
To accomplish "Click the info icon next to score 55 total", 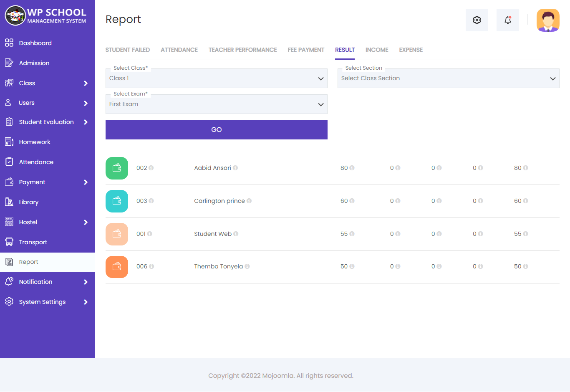I will click(x=526, y=234).
